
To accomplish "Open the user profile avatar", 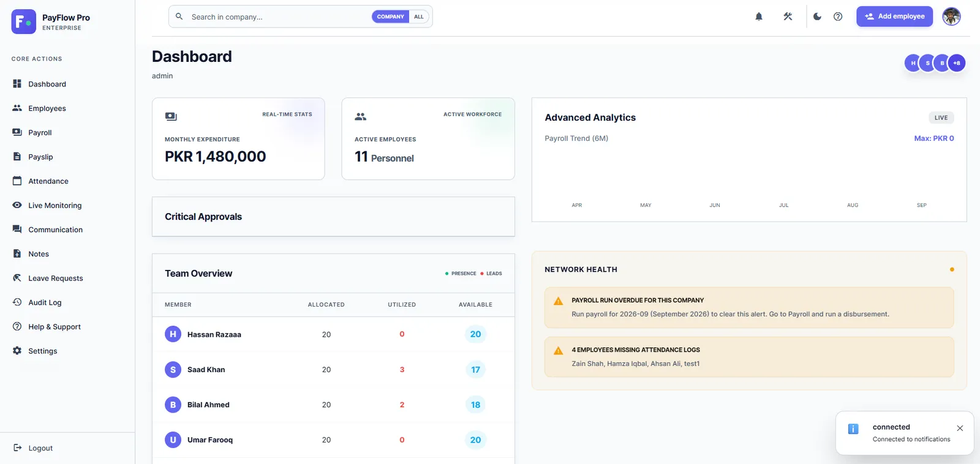I will [951, 17].
